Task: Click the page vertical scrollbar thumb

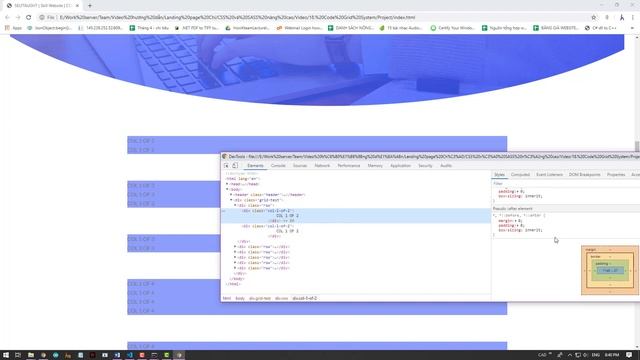Action: pos(637,146)
